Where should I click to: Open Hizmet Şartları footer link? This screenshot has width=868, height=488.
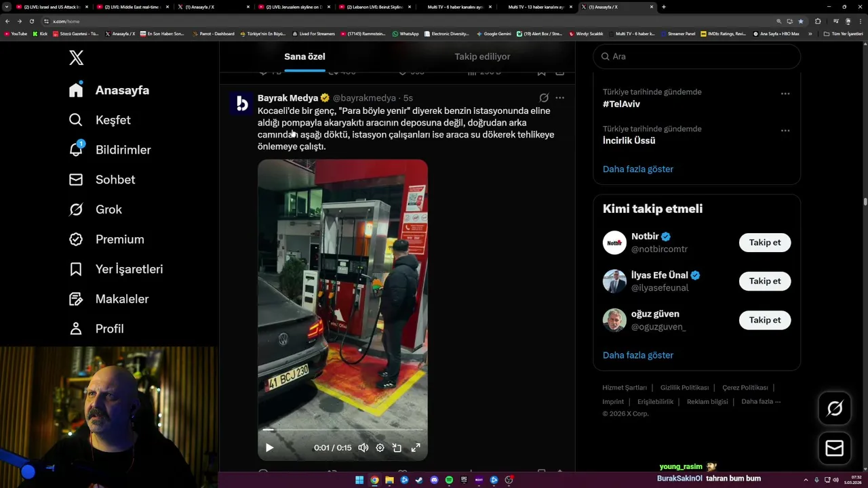pyautogui.click(x=625, y=388)
